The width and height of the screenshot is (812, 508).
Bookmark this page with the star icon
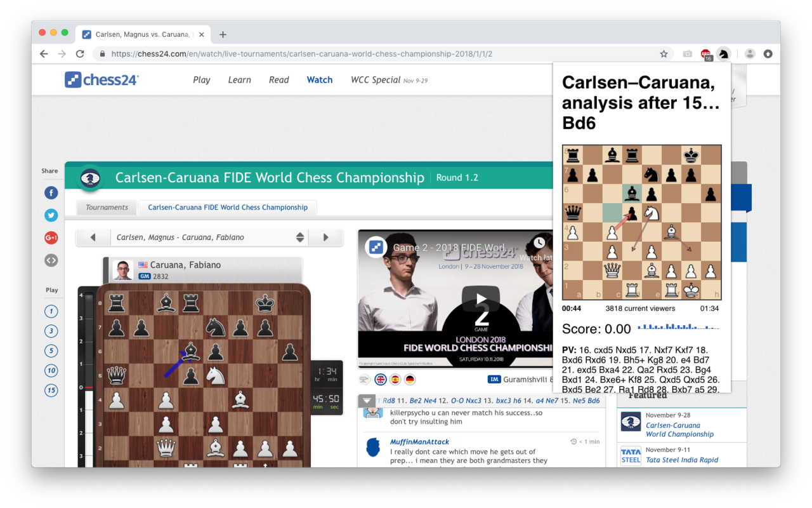tap(664, 54)
